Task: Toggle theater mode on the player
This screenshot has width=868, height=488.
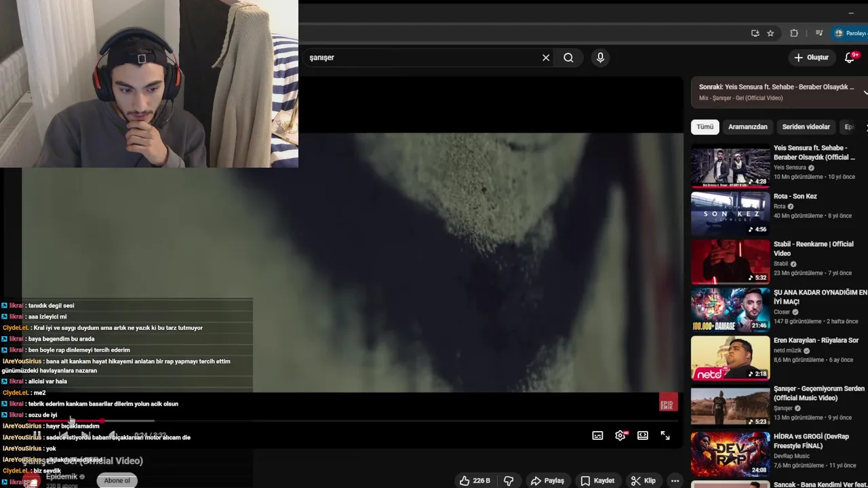Action: pos(643,436)
